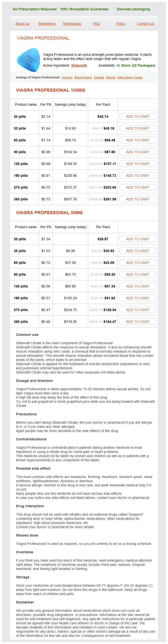The width and height of the screenshot is (168, 644).
Task: Open the Eriacta analog link
Action: [x=111, y=77]
